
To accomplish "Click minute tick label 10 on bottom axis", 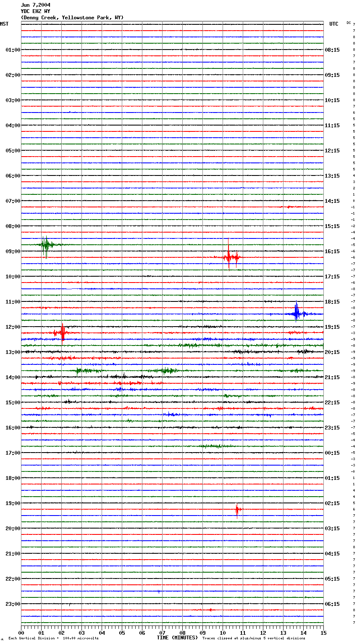I will tap(223, 633).
